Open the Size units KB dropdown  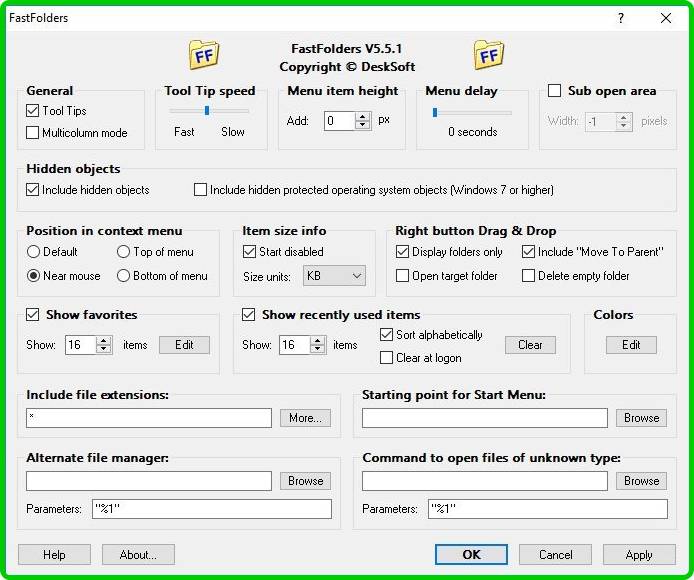pos(334,276)
